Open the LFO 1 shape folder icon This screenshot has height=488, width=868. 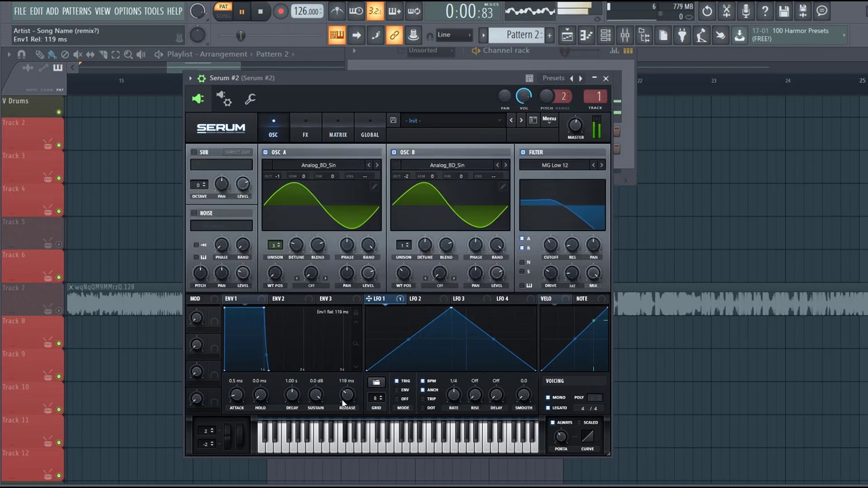(x=376, y=382)
